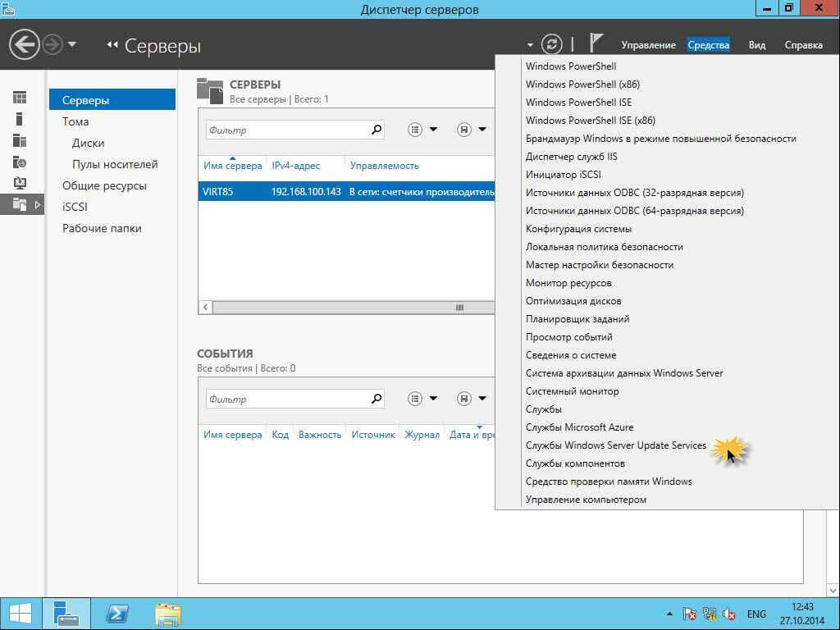Open the servers list-options dropdown arrow
The image size is (840, 630).
tap(433, 129)
